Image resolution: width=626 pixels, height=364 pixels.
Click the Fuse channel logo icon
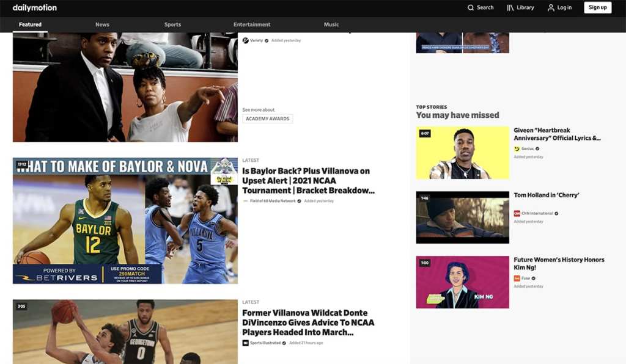[x=517, y=278]
